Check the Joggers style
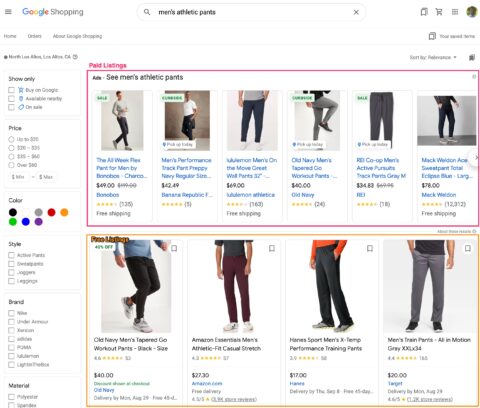 point(11,273)
